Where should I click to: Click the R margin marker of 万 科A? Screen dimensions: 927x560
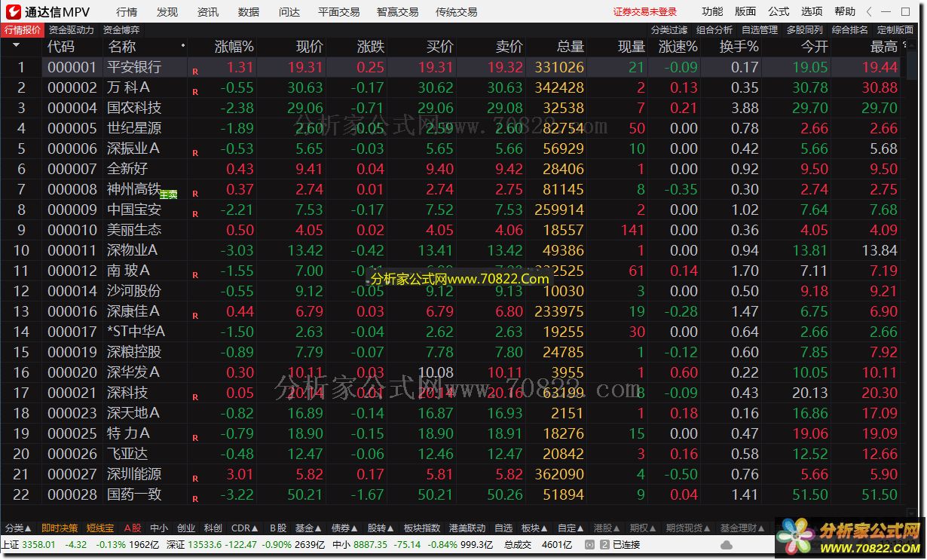click(195, 92)
